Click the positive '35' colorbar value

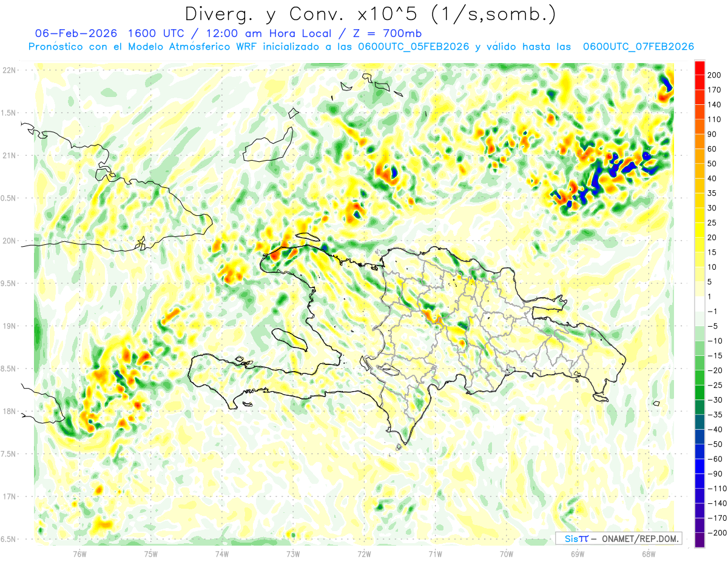point(712,193)
